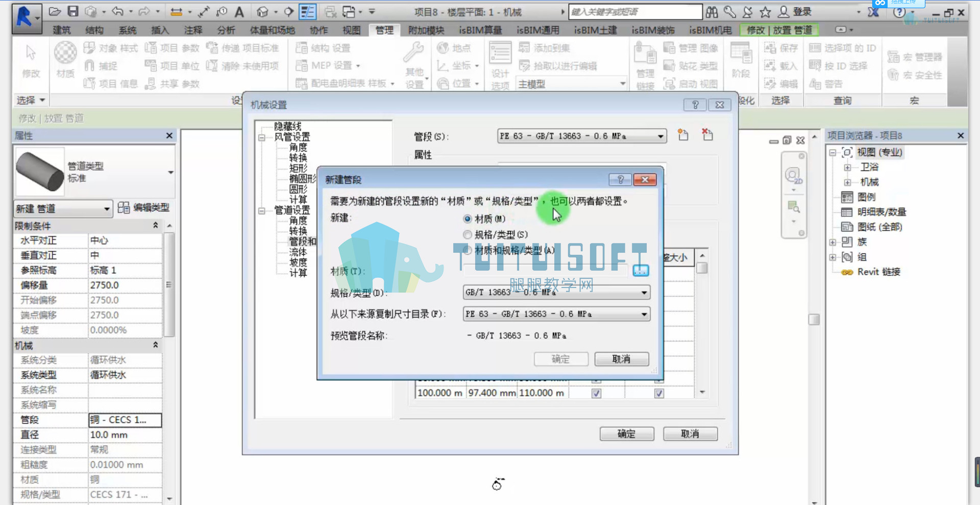Open the 视图 ribbon tab
Image resolution: width=980 pixels, height=505 pixels.
[x=351, y=30]
